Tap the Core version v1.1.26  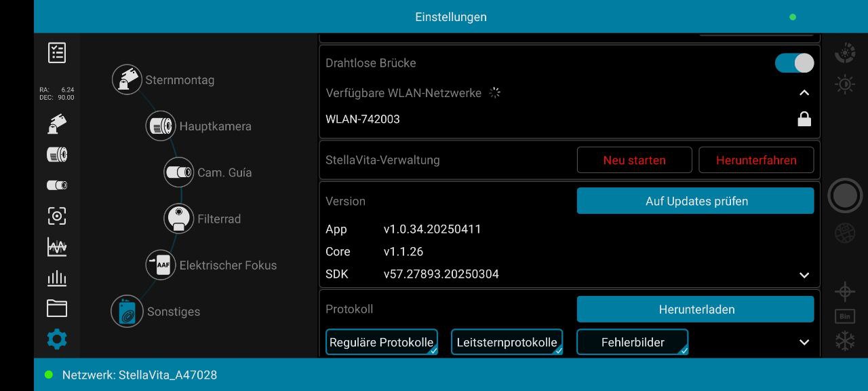point(403,251)
